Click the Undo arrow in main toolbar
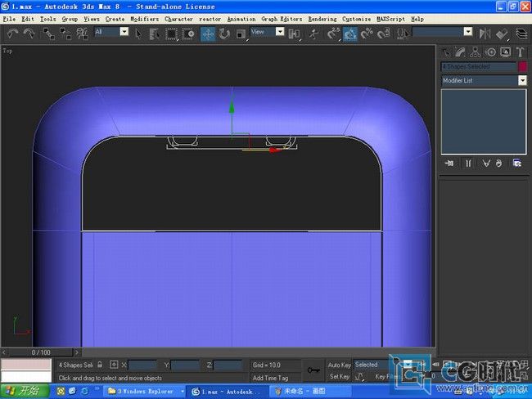 (12, 34)
